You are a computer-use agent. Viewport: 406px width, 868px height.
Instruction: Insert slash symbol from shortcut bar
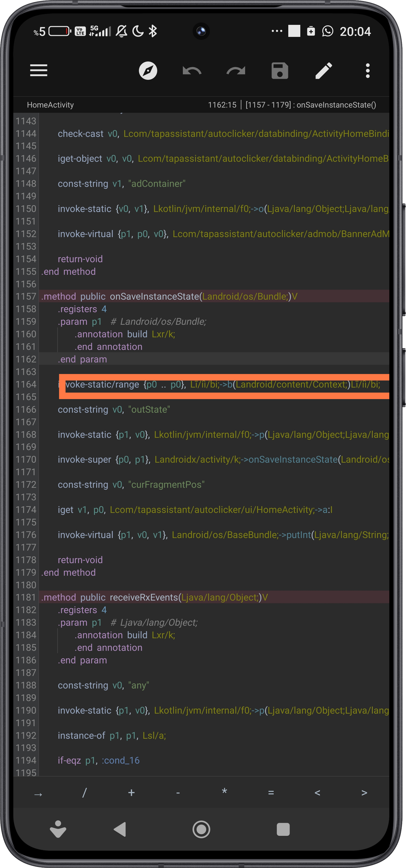point(84,793)
